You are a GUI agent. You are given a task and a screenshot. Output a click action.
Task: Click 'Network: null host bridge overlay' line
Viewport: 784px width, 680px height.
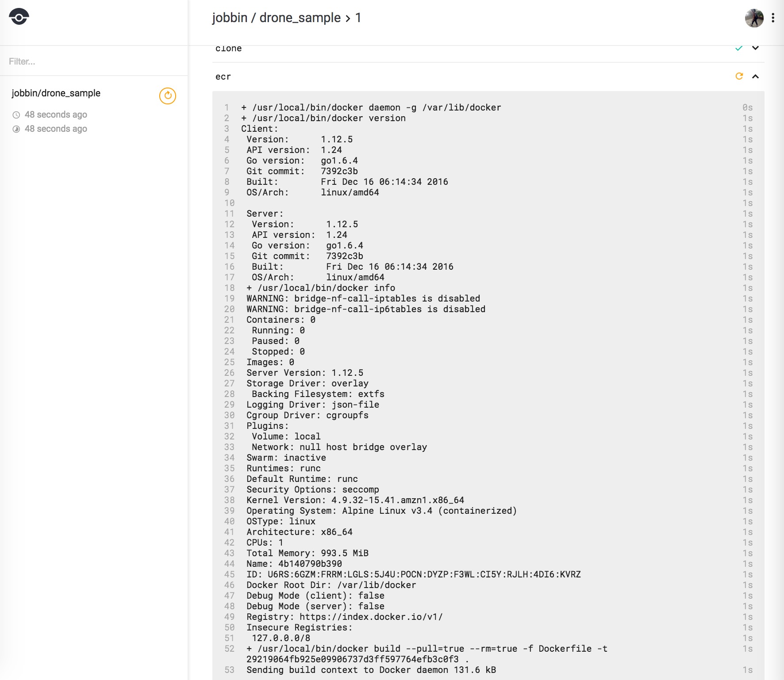(339, 447)
